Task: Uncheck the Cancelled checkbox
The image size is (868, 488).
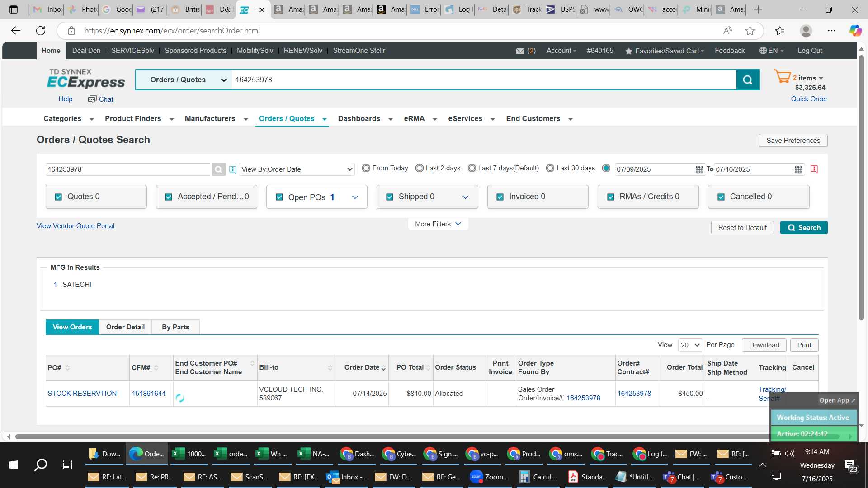Action: (721, 197)
